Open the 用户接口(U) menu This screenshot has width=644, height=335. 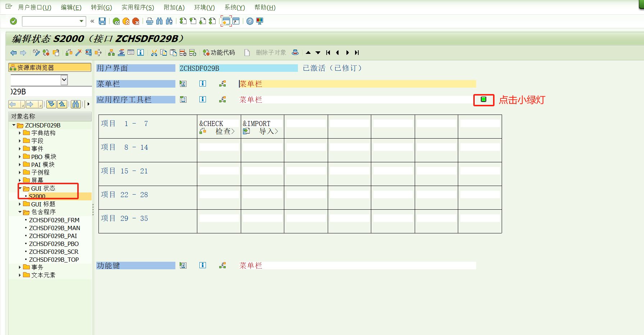[34, 8]
